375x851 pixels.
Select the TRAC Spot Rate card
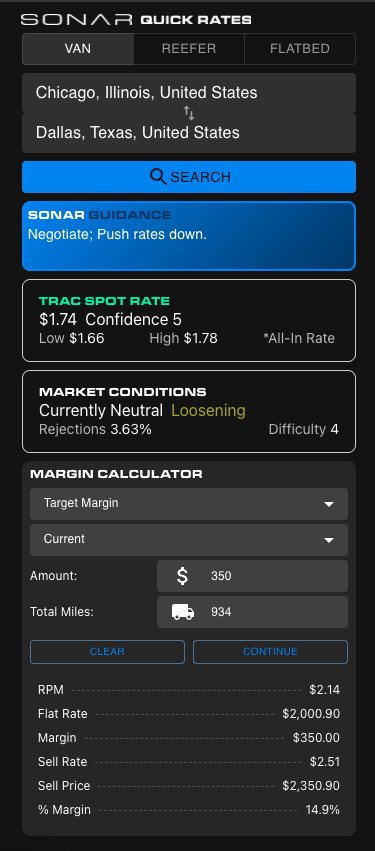(189, 320)
